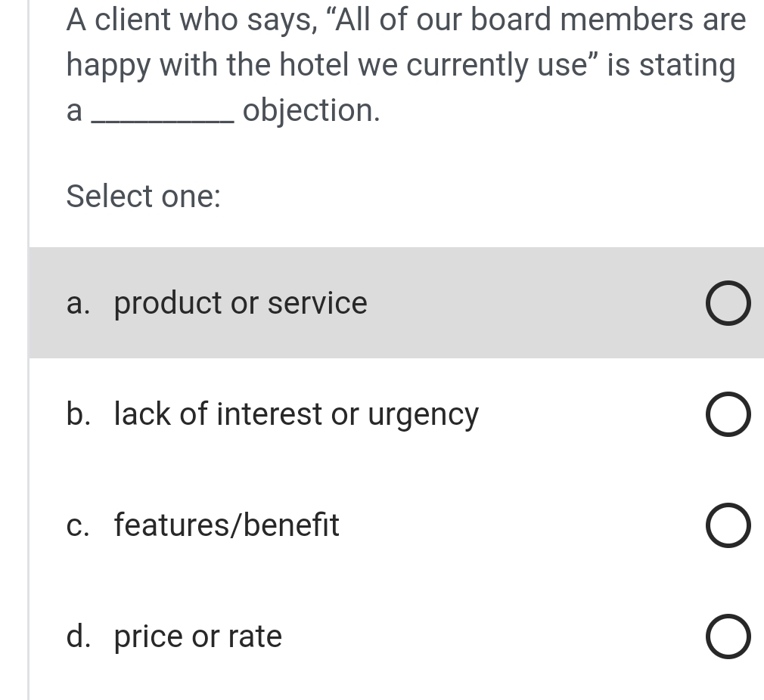Click the 'c.' option letter
The height and width of the screenshot is (700, 764).
pyautogui.click(x=77, y=525)
